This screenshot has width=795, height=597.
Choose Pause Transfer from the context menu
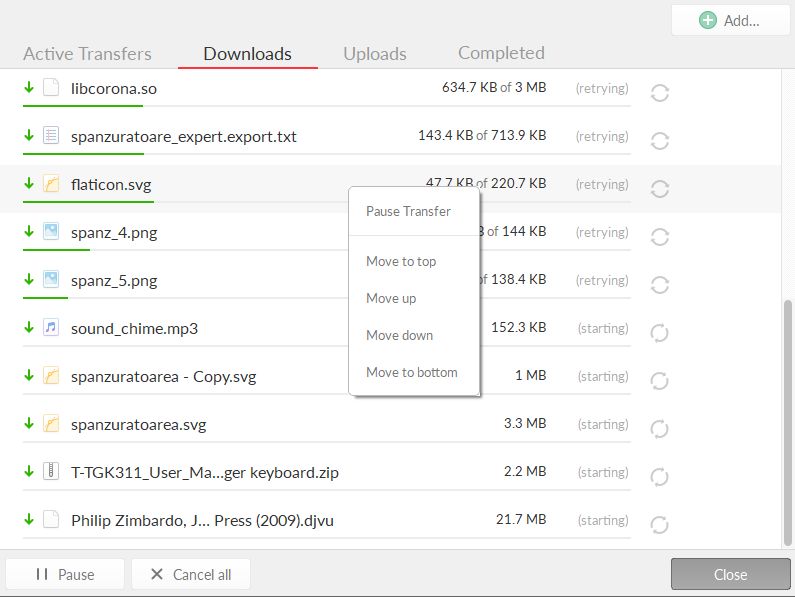[x=408, y=211]
